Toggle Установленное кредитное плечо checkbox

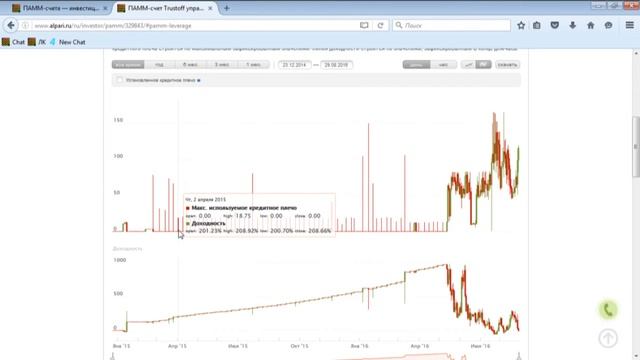tap(120, 80)
